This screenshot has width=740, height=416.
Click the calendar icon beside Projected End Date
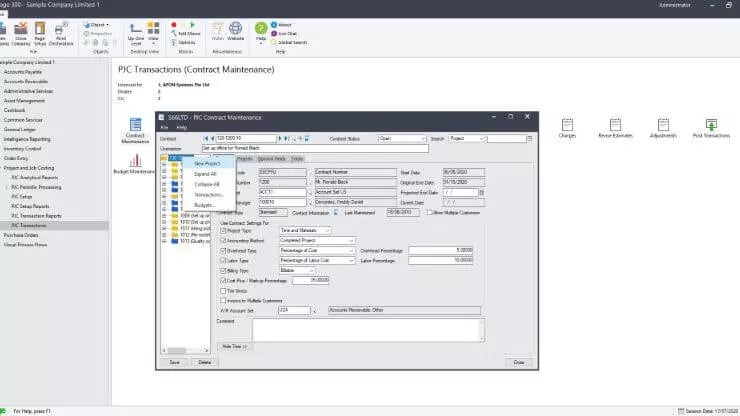tap(481, 193)
